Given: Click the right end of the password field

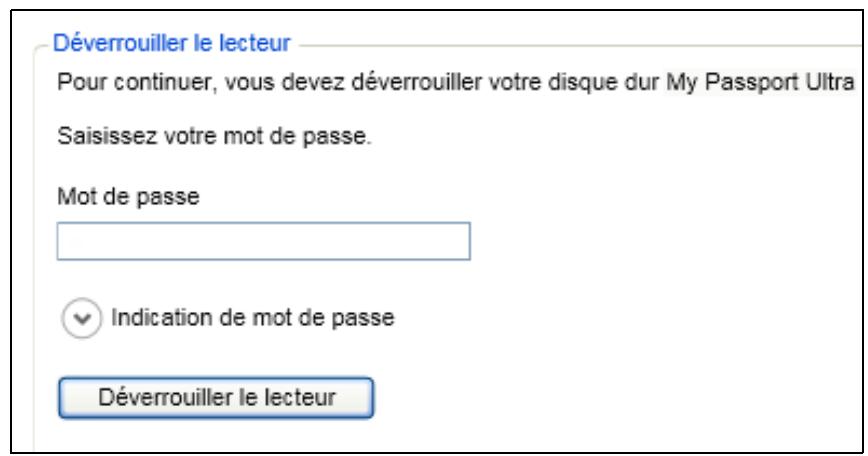Looking at the screenshot, I should 460,242.
